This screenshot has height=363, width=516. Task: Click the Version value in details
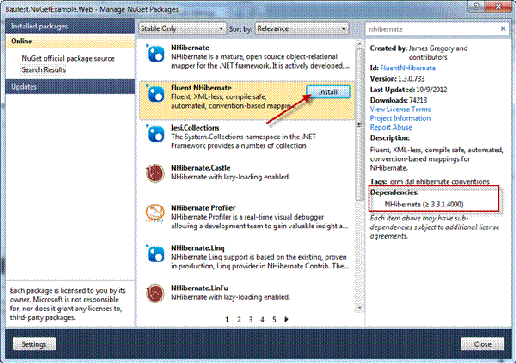[x=411, y=79]
